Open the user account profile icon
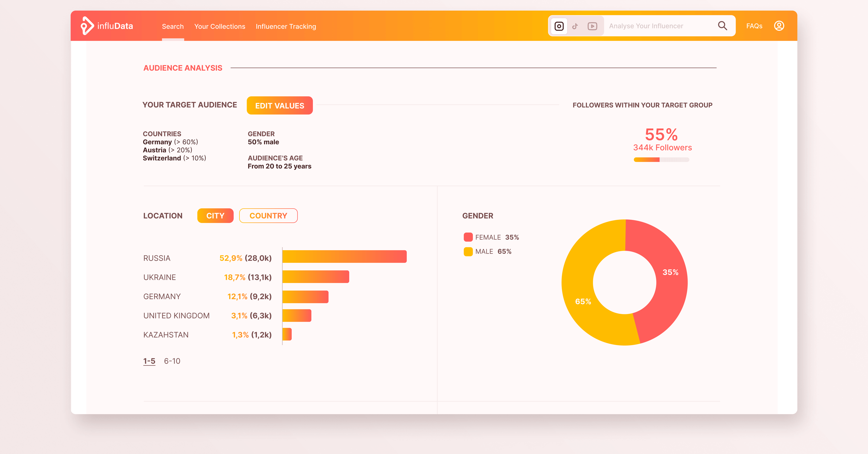This screenshot has height=454, width=868. (x=779, y=25)
